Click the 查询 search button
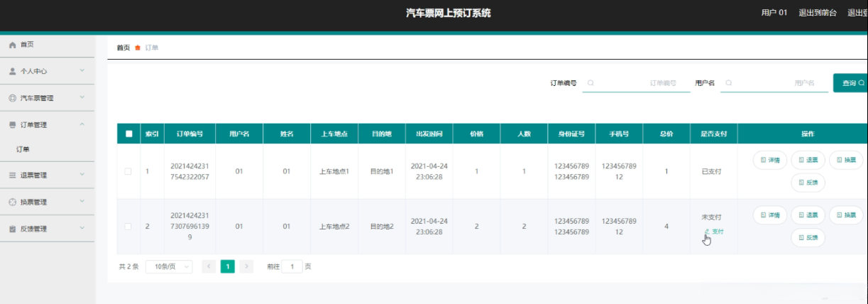 [x=851, y=83]
